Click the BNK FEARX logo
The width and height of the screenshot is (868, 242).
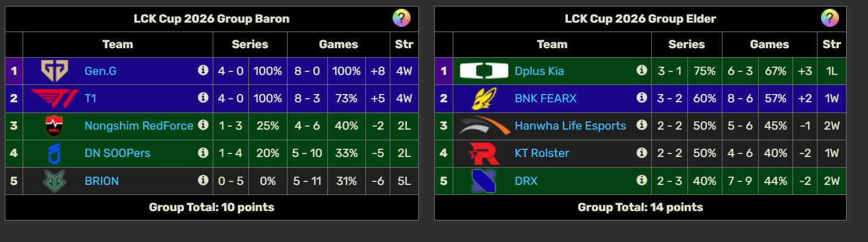[484, 98]
